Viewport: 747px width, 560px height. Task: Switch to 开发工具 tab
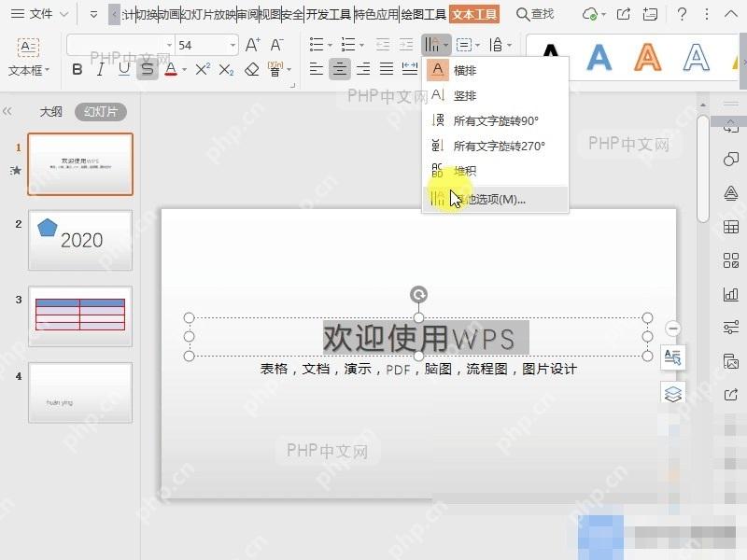click(x=329, y=14)
